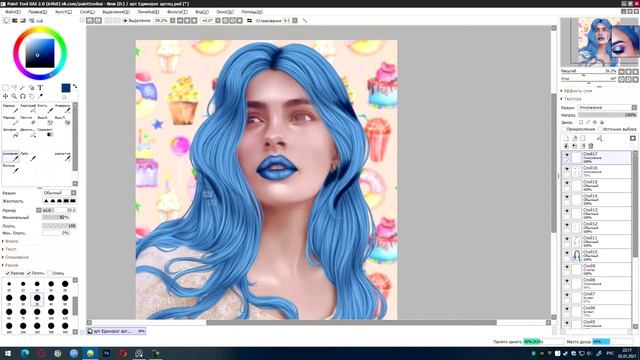
Task: Open the Правка menu
Action: coord(38,12)
